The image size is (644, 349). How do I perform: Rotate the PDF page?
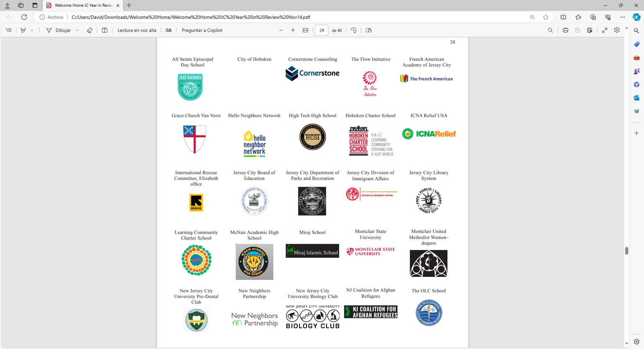pos(353,30)
